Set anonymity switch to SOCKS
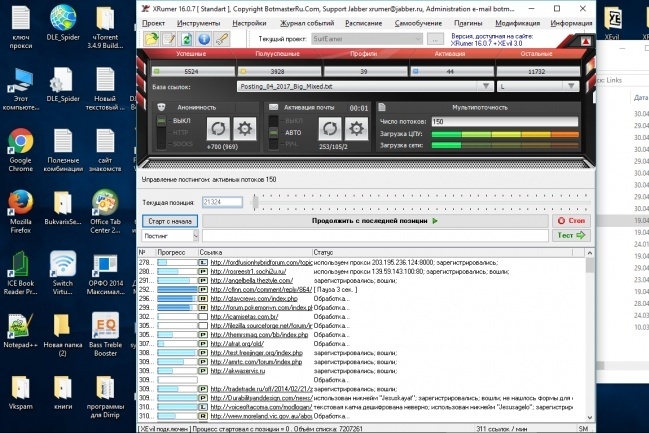Image resolution: width=649 pixels, height=433 pixels. (x=183, y=144)
